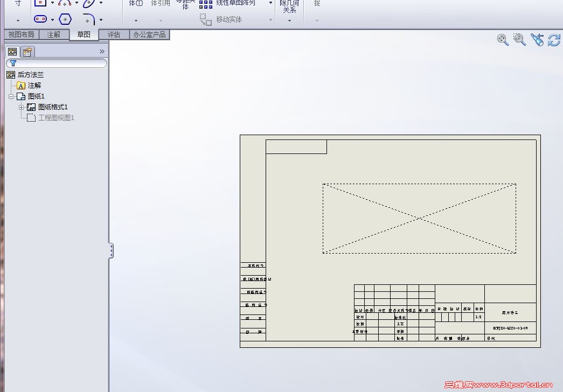Select 后方法兰 root node in tree
This screenshot has width=563, height=392.
(31, 75)
